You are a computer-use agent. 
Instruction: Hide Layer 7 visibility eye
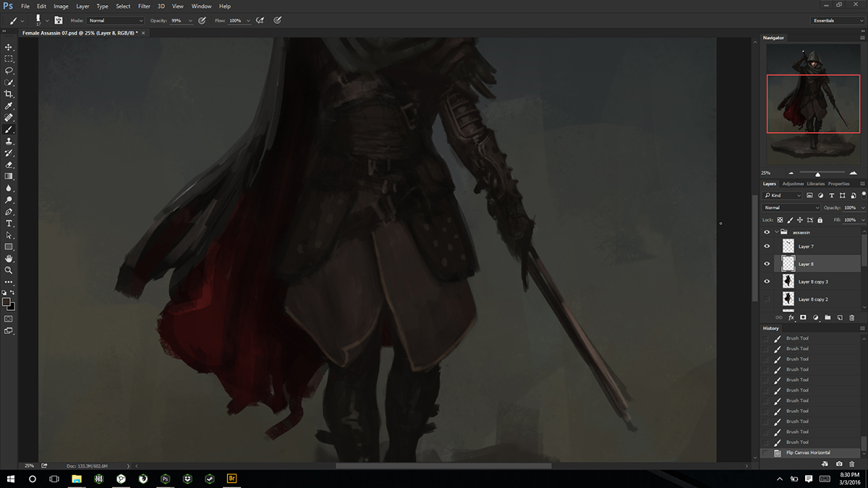point(767,247)
